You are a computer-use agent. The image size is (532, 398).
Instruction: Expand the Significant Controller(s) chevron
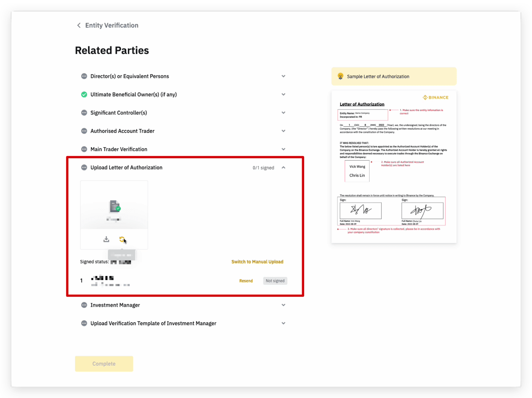(283, 113)
